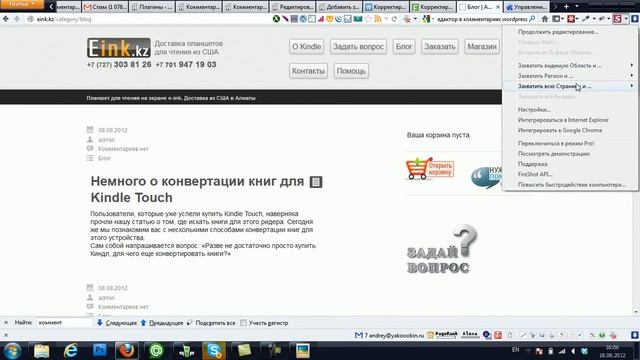This screenshot has height=360, width=640.
Task: Switch to the Добавить з... tab
Action: click(340, 7)
